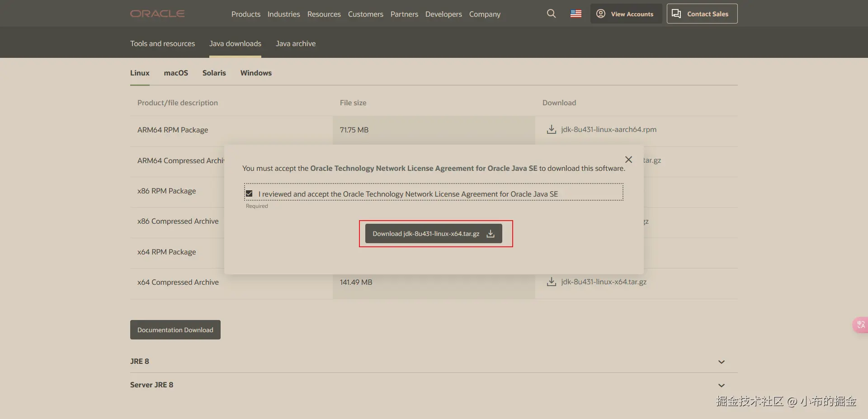Click Download jdk-8u431-linux-x64.tar.gz button
Image resolution: width=868 pixels, height=419 pixels.
[x=434, y=234]
